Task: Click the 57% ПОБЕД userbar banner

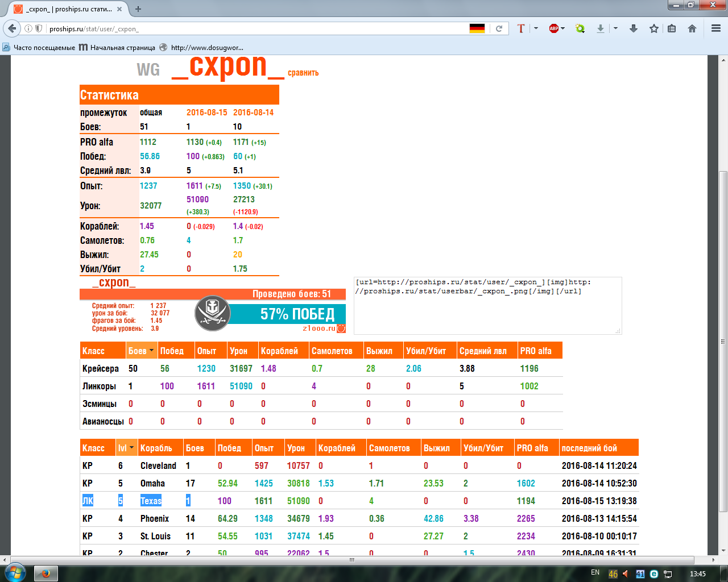Action: click(287, 314)
